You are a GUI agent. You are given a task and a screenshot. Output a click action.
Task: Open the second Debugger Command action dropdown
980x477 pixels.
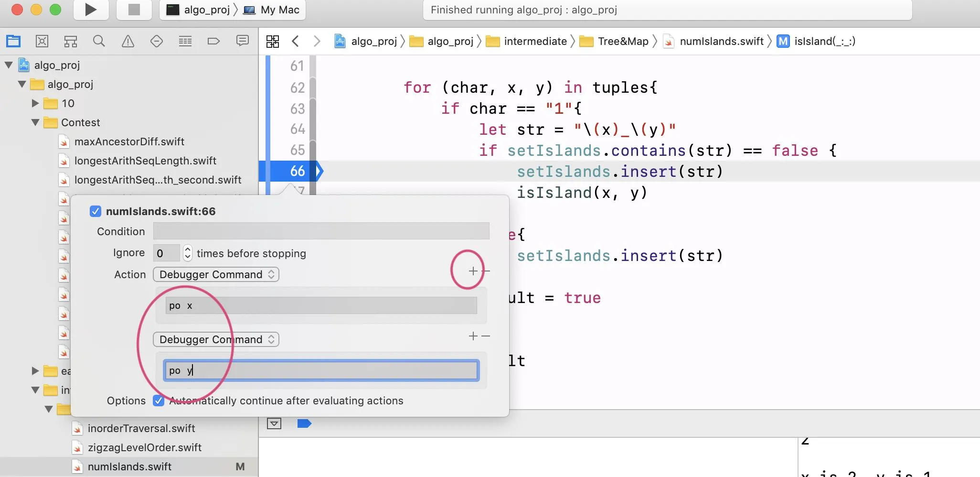point(216,339)
